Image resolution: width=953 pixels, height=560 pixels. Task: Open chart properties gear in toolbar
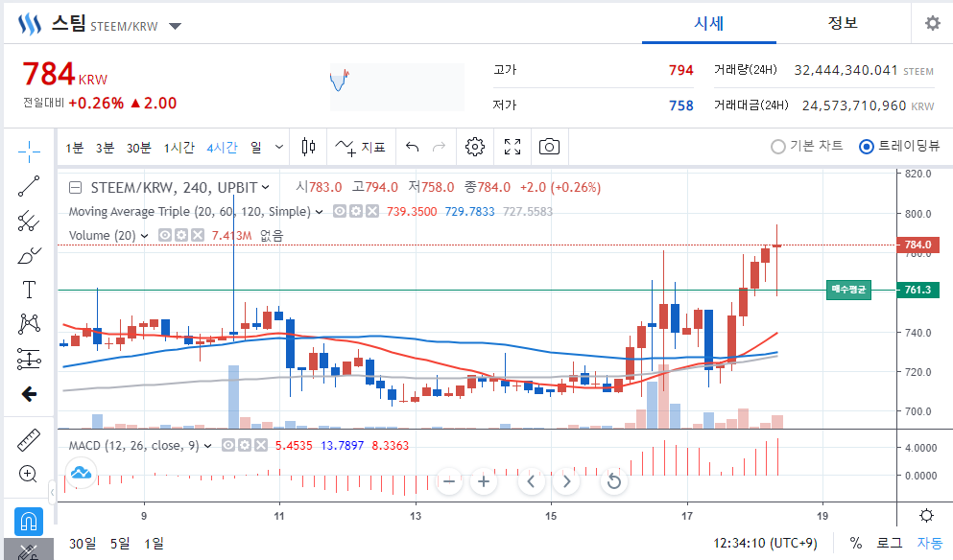(x=475, y=147)
